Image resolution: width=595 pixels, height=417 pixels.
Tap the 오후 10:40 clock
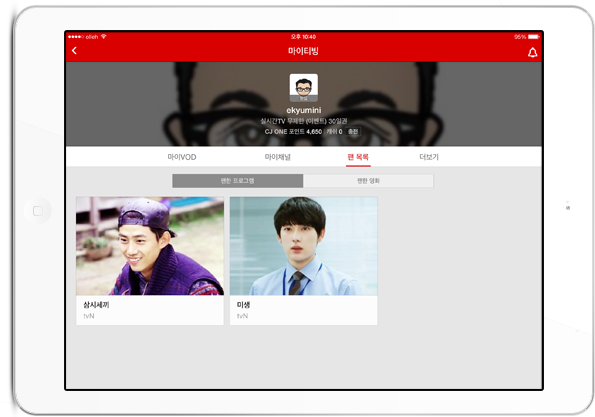tap(303, 37)
